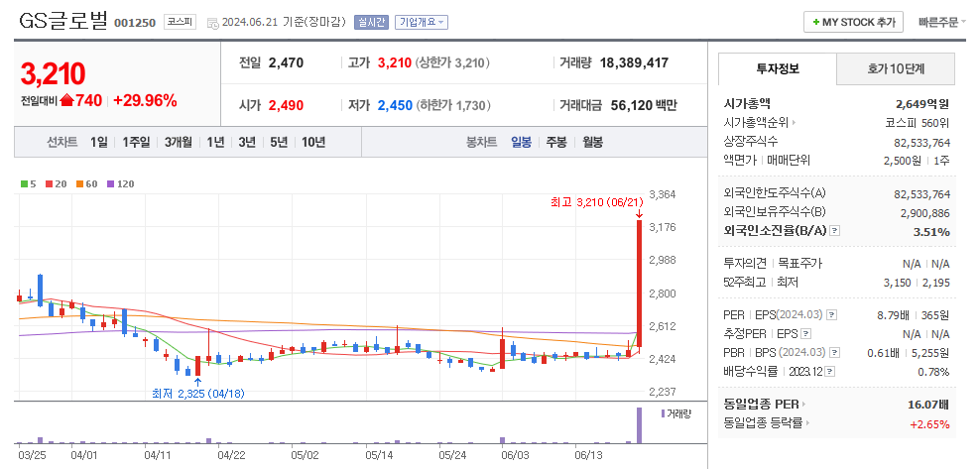Click the 동일업종 PER value 16.07배
Image resolution: width=980 pixels, height=469 pixels.
coord(928,404)
